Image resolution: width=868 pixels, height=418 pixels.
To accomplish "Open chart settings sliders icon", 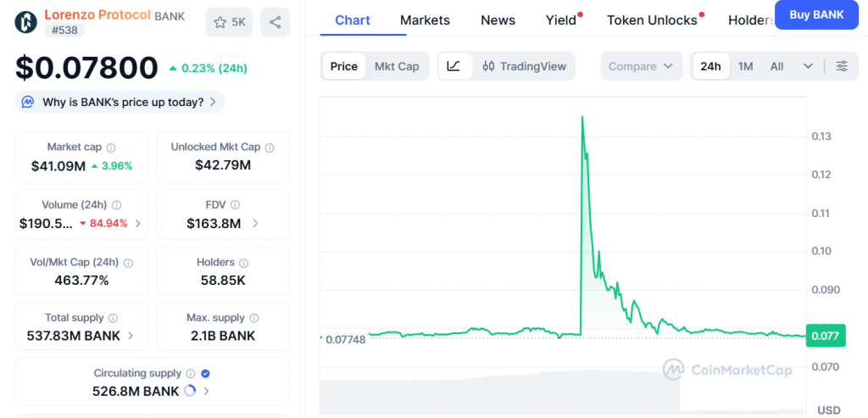I will [x=842, y=66].
